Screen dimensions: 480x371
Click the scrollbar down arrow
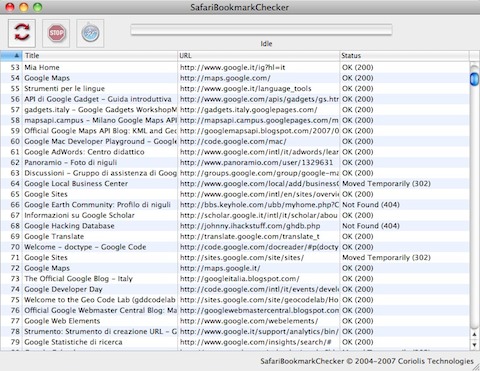474,345
